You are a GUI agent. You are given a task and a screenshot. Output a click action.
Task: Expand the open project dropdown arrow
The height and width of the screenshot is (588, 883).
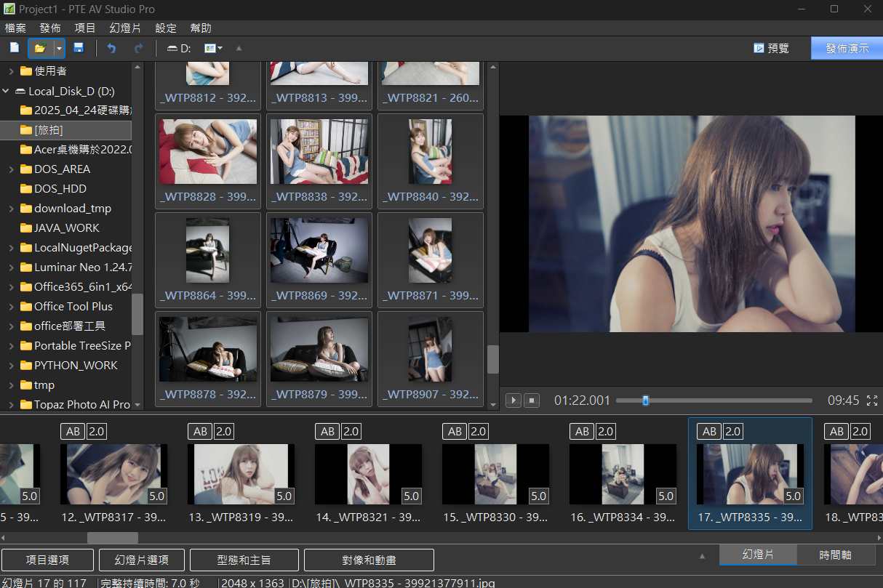click(x=59, y=48)
